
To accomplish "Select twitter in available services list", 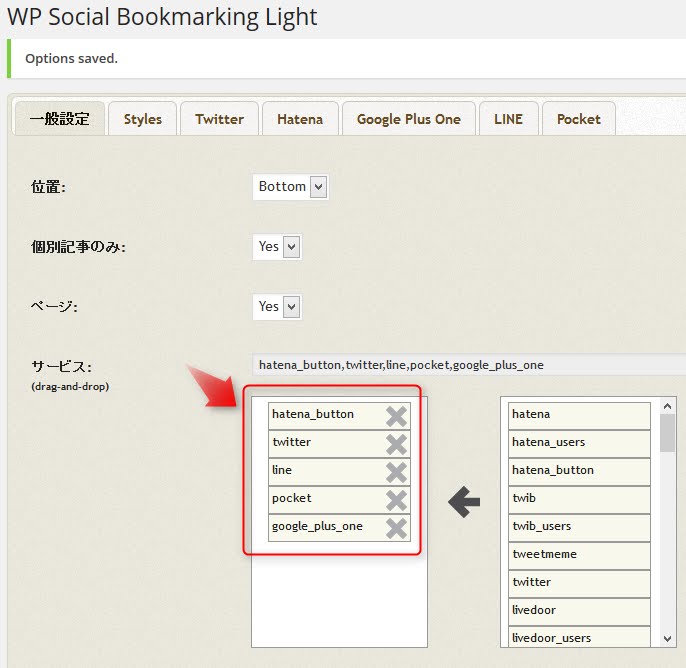I will coord(579,584).
